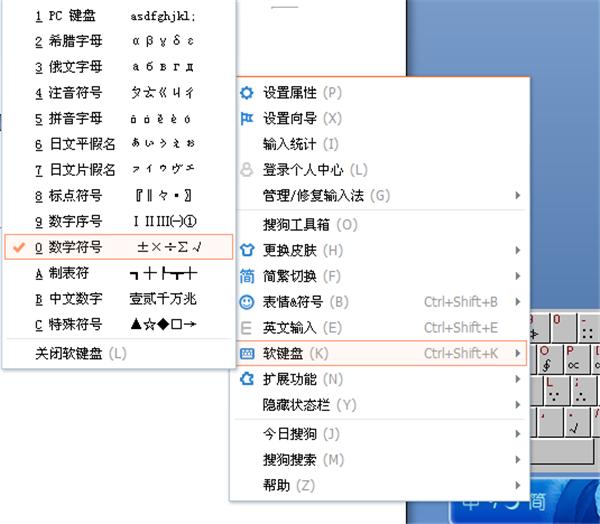Expand the 管理/修复输入法 submenu arrow
Image resolution: width=600 pixels, height=524 pixels.
coord(518,195)
